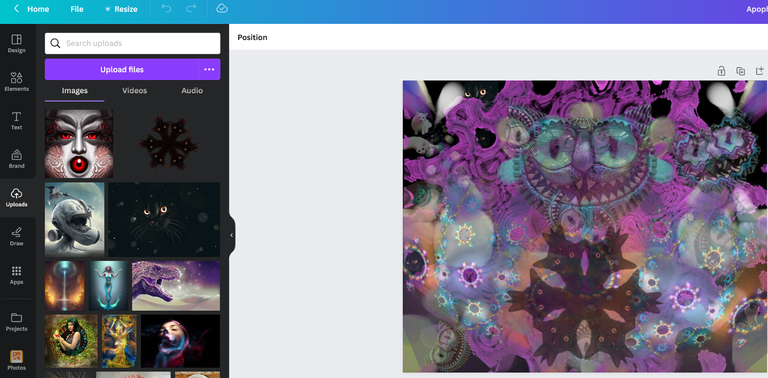Open the Draw tool panel
Screen dimensions: 768x378
(x=16, y=236)
